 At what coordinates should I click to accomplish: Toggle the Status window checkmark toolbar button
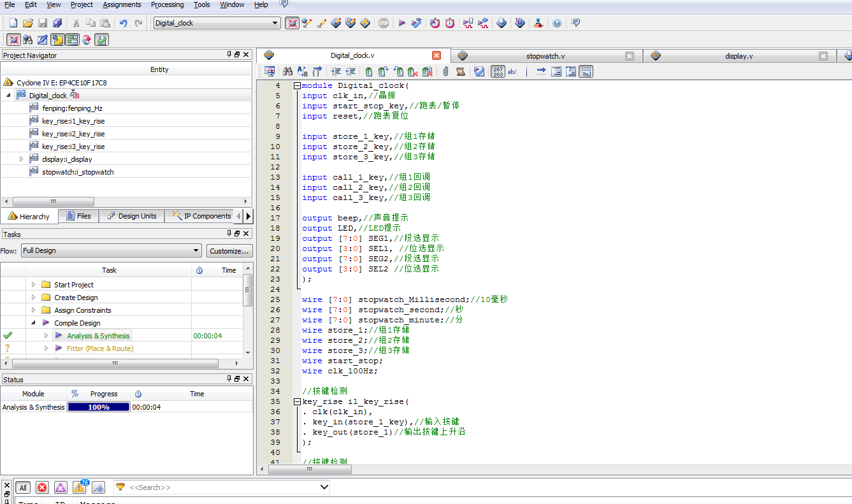click(102, 40)
